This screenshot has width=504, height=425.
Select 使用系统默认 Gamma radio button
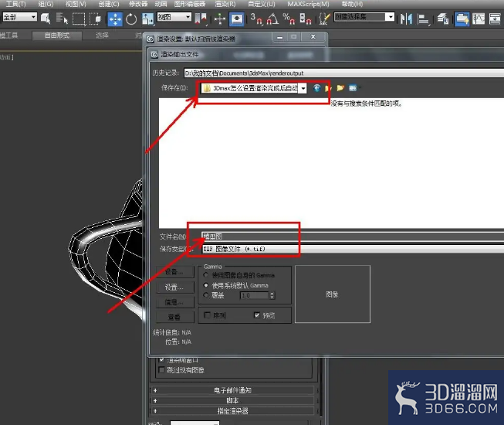click(206, 285)
